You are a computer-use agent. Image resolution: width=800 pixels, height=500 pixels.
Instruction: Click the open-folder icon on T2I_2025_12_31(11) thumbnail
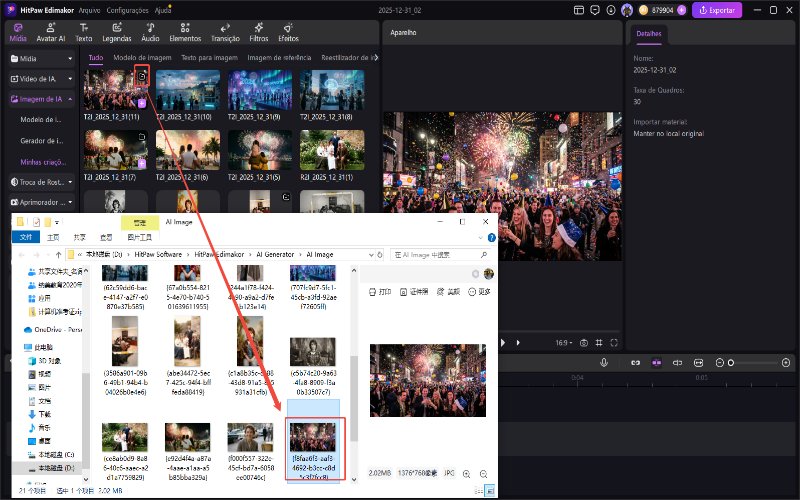coord(142,77)
